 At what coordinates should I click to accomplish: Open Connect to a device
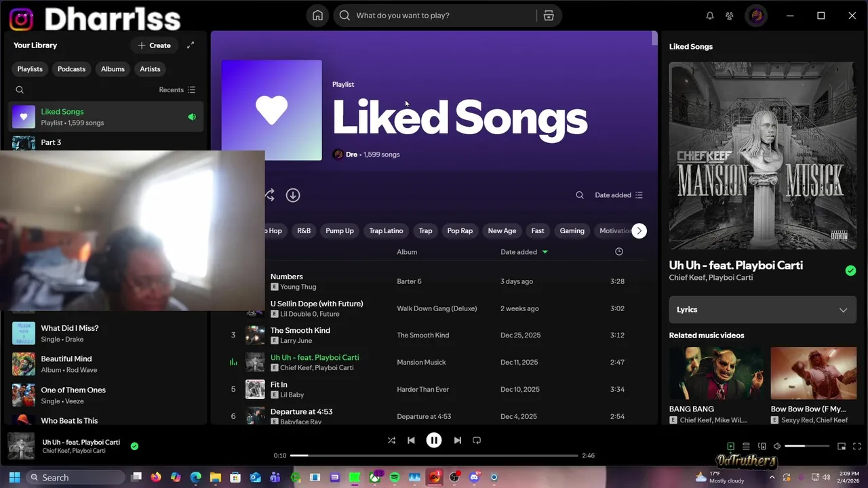(762, 446)
